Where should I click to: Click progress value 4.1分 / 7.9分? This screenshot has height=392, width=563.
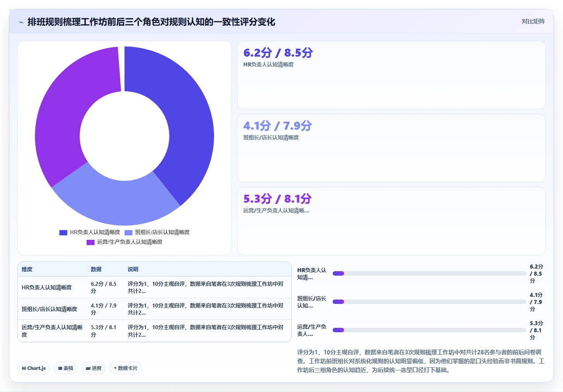(536, 302)
